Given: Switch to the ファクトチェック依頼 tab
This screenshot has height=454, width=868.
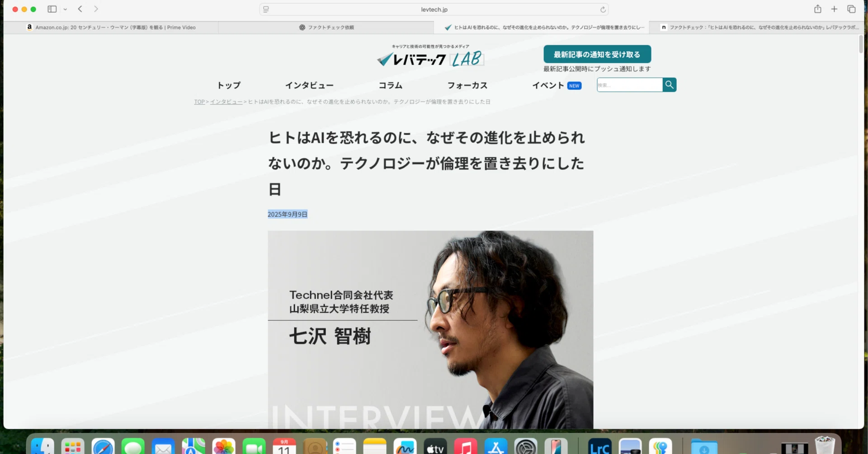Looking at the screenshot, I should tap(326, 28).
